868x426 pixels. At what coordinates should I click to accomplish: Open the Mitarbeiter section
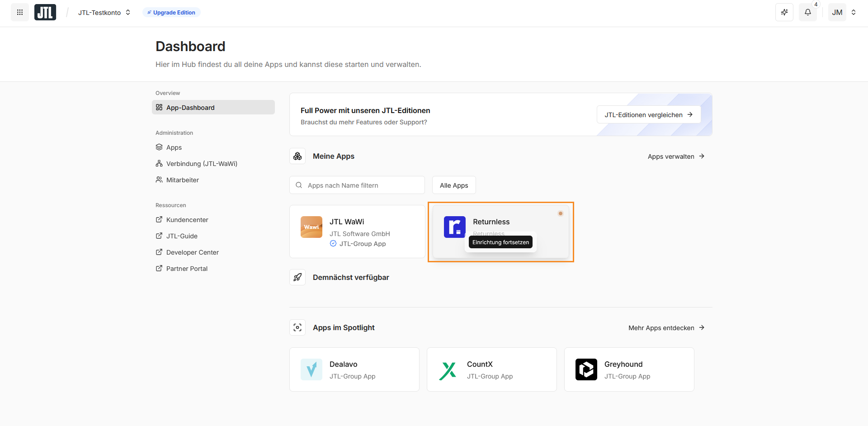pyautogui.click(x=182, y=180)
